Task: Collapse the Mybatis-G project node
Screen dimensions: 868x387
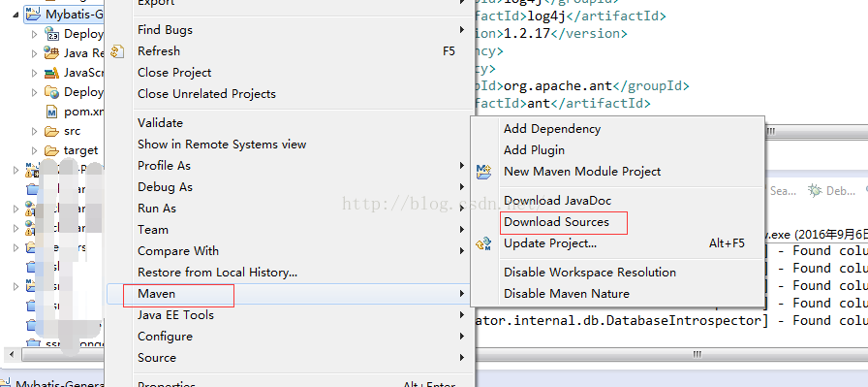Action: (x=15, y=15)
